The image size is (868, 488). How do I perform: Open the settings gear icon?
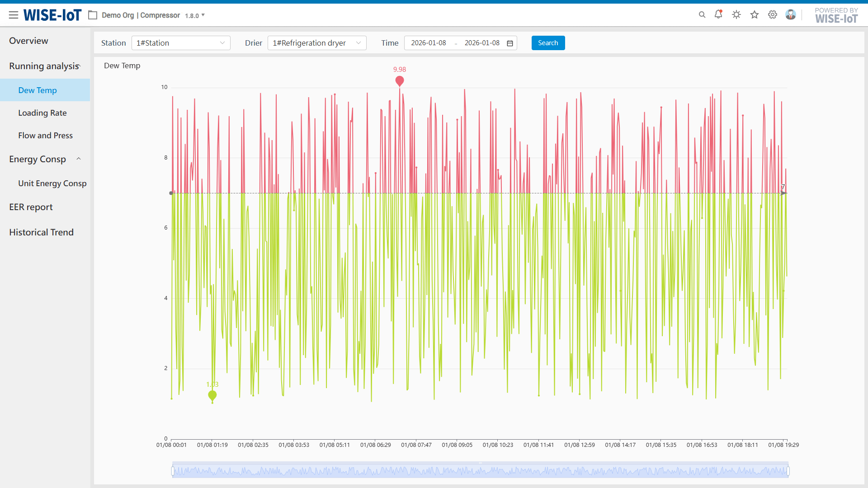(773, 15)
